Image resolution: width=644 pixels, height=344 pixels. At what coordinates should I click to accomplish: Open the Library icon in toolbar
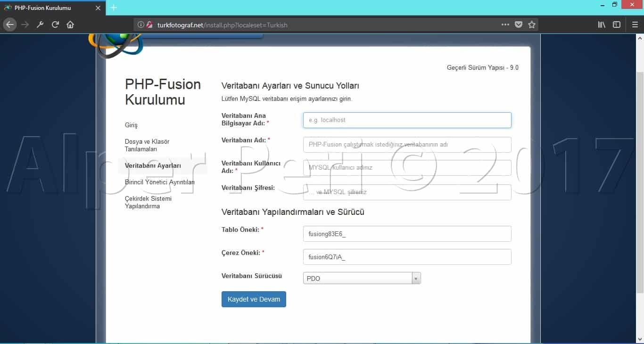[x=602, y=25]
